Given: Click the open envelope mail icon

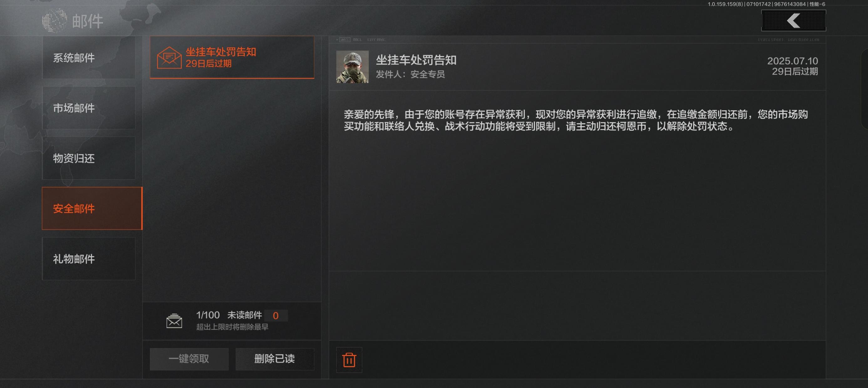Looking at the screenshot, I should [x=169, y=58].
